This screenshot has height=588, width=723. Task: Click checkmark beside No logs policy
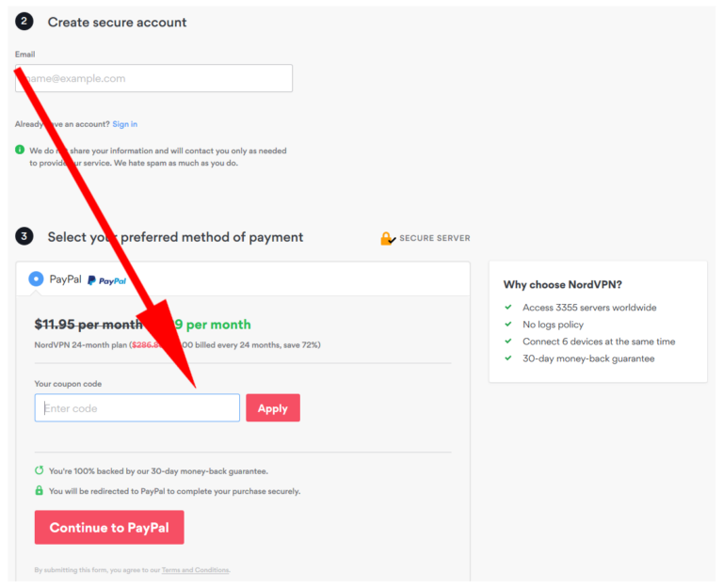tap(508, 325)
